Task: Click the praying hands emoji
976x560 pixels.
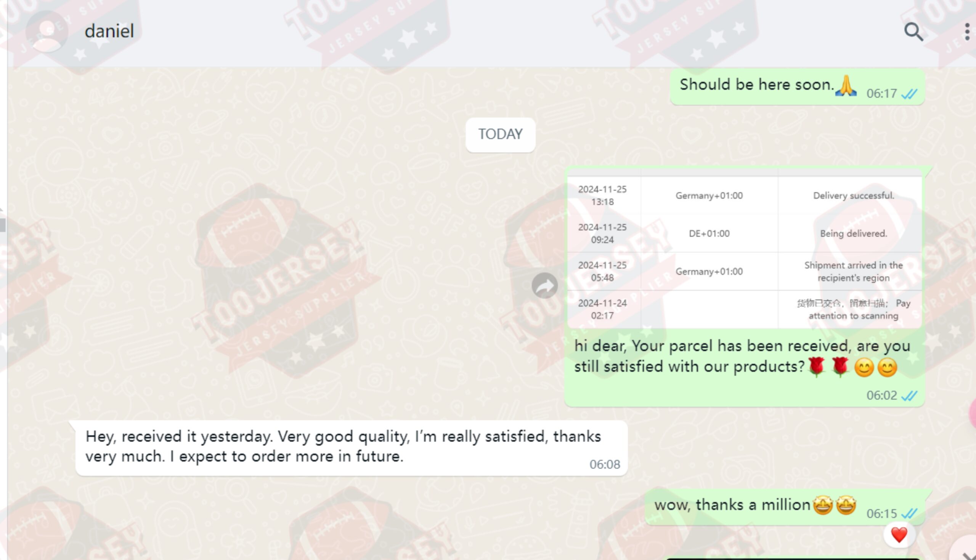Action: click(846, 85)
